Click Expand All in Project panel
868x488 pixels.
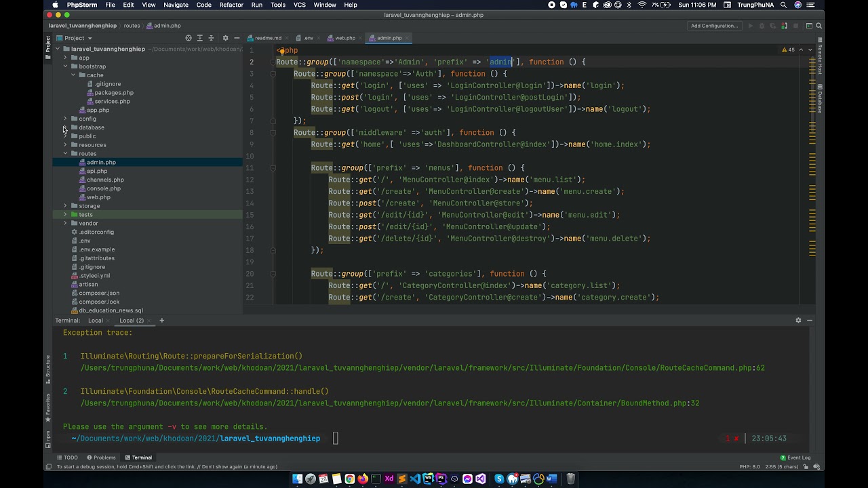tap(199, 38)
